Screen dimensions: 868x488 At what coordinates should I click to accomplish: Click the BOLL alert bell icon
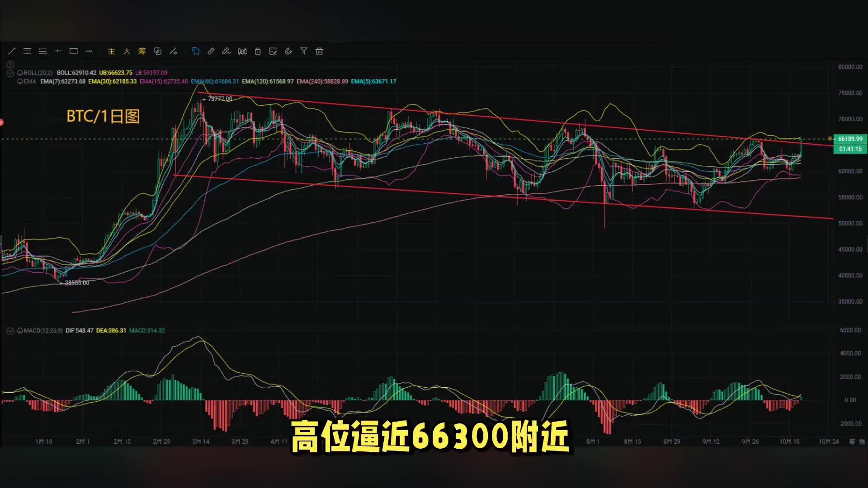point(20,73)
